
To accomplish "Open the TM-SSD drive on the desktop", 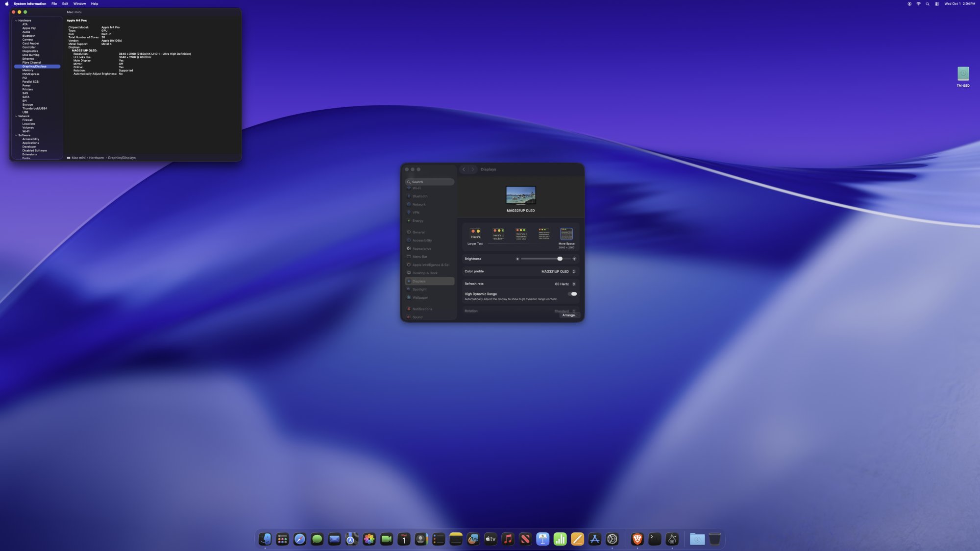I will pyautogui.click(x=963, y=74).
